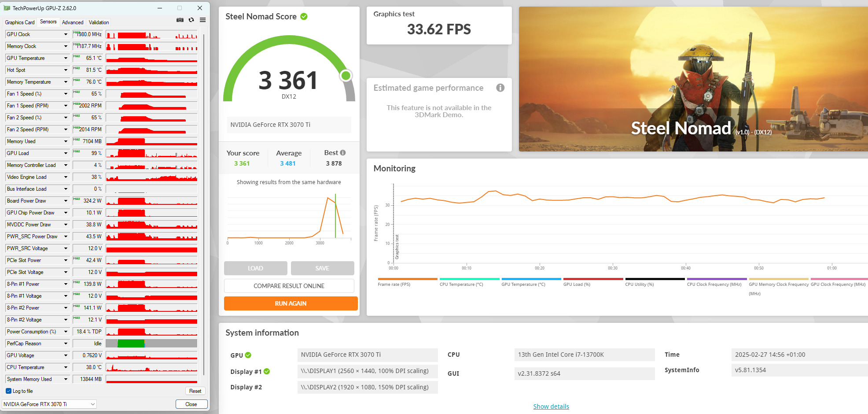Click the Steel Nomad benchmark artwork
This screenshot has width=868, height=414.
click(693, 79)
